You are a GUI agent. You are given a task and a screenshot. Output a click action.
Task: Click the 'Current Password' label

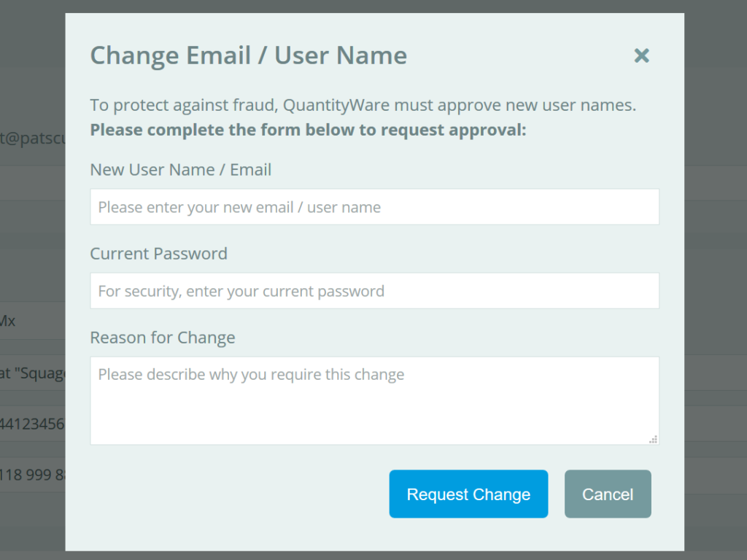158,254
